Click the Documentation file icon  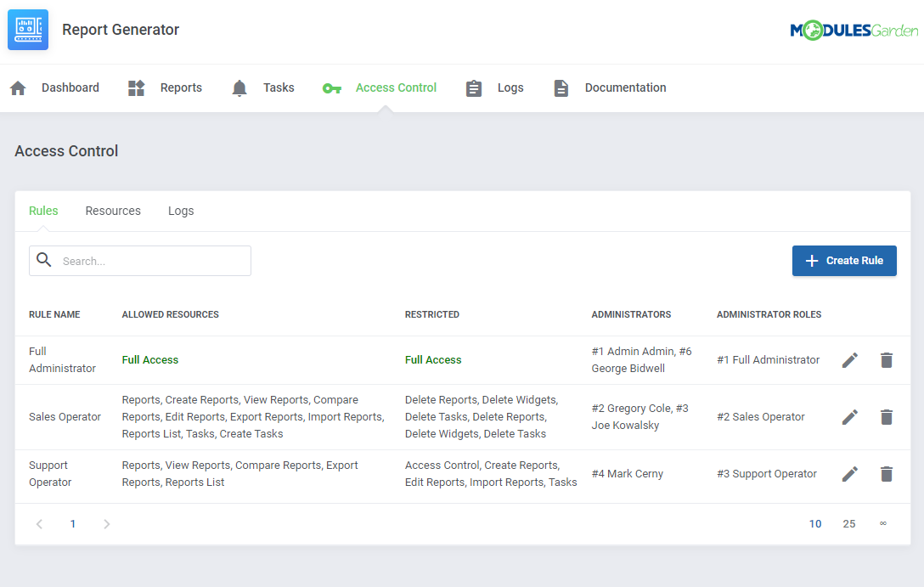click(x=561, y=88)
